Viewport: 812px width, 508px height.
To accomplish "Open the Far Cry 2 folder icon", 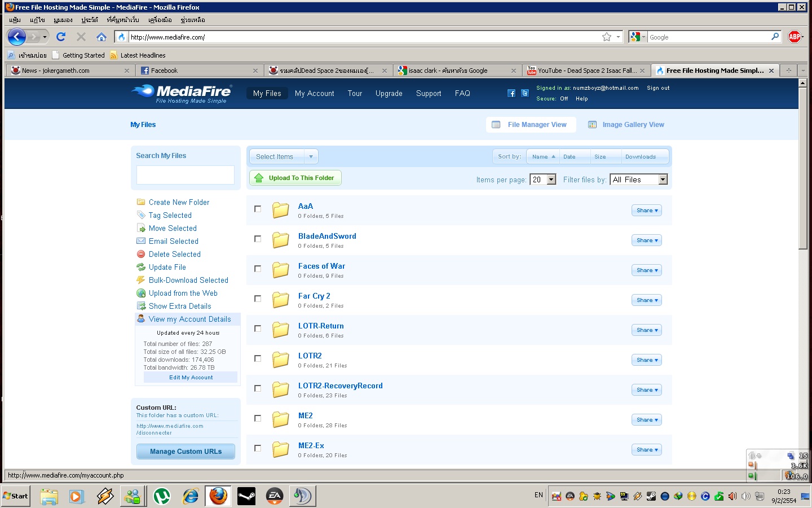I will 281,300.
